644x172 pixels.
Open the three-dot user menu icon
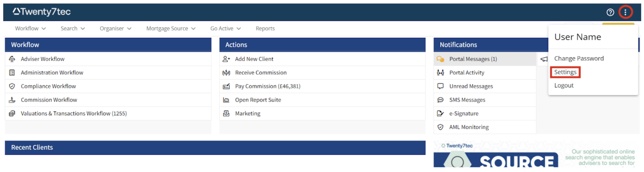pos(625,12)
